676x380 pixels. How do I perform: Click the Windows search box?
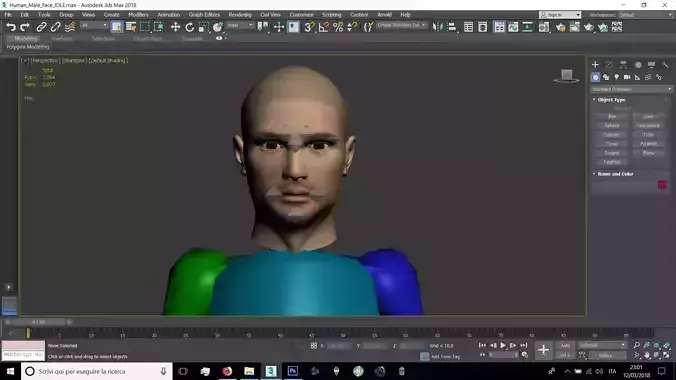coord(97,371)
